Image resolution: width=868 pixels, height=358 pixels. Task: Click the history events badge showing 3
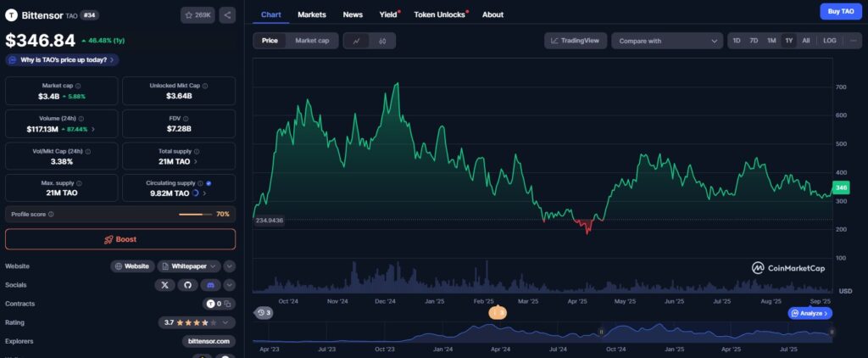pyautogui.click(x=264, y=313)
